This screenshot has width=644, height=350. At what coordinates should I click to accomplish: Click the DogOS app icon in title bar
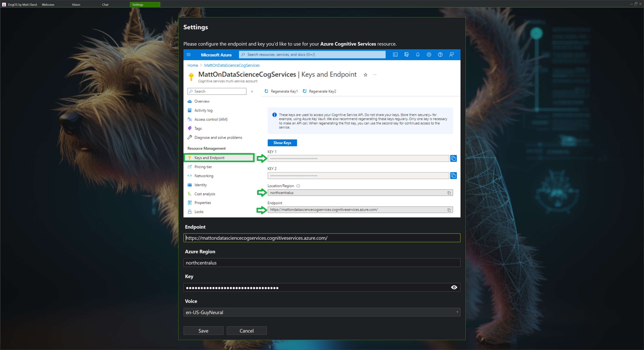tap(4, 5)
